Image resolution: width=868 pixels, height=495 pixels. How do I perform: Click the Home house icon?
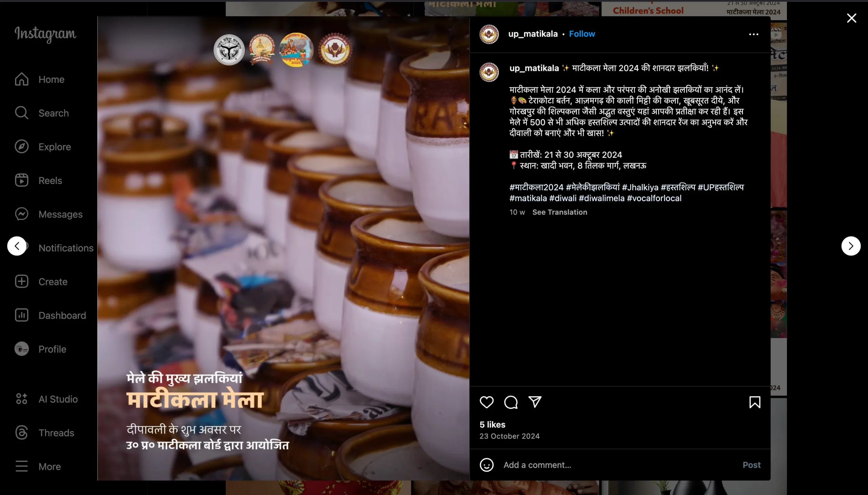21,79
